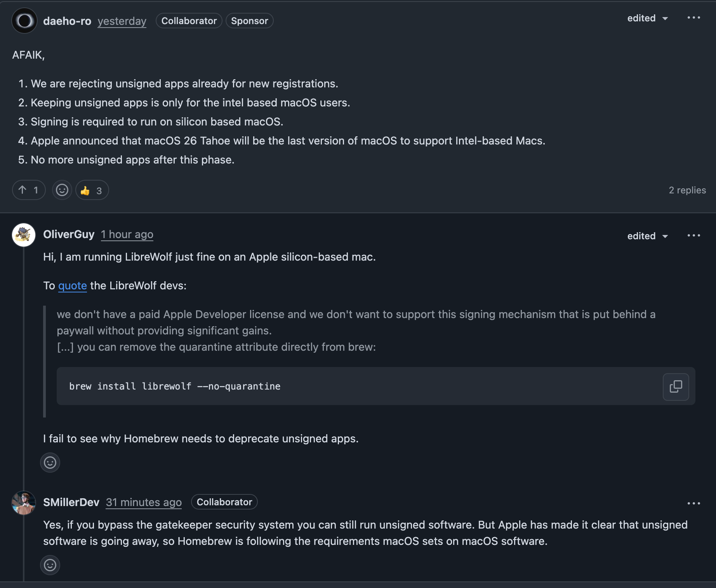The image size is (716, 588).
Task: Open the "quote" link to LibreWolf devs
Action: (x=72, y=286)
